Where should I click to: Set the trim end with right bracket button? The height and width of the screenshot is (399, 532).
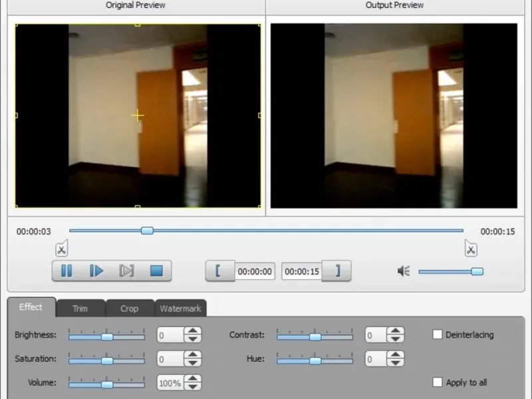point(336,271)
